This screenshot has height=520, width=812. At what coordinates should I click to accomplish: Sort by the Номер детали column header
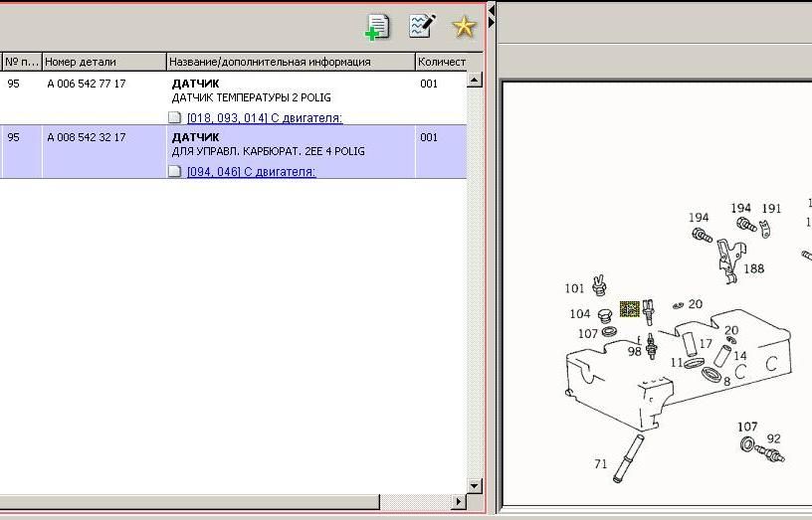[x=103, y=62]
